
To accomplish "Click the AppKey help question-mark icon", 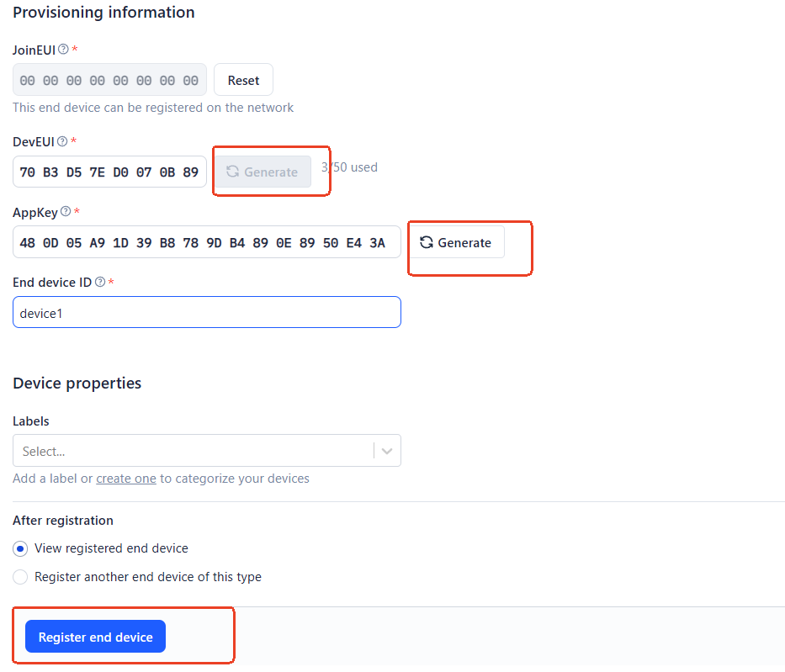I will 66,211.
